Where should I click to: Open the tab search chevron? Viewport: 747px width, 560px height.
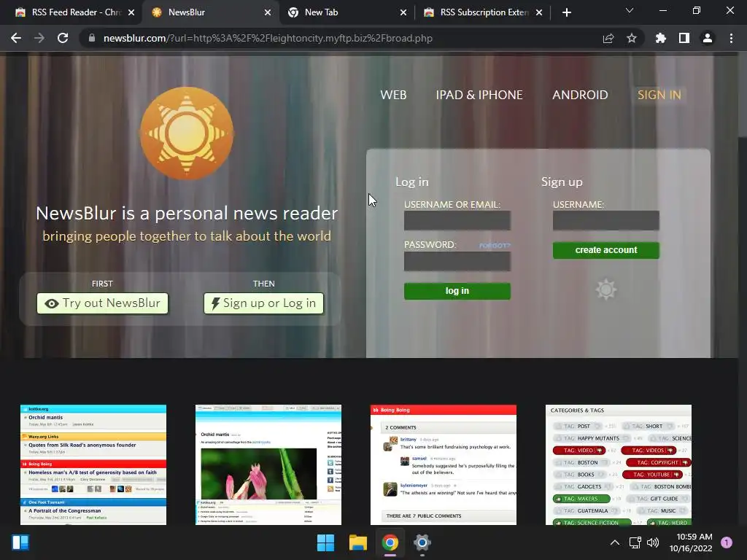[630, 10]
